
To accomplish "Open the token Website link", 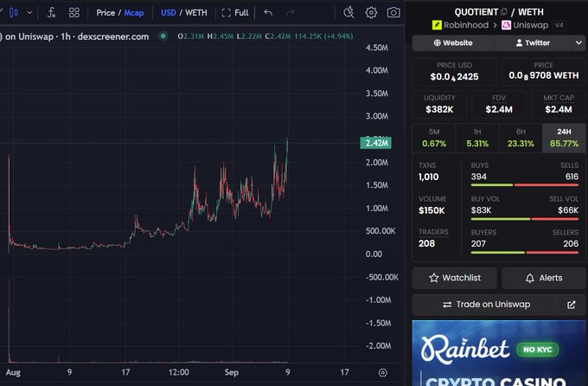I will (x=453, y=42).
